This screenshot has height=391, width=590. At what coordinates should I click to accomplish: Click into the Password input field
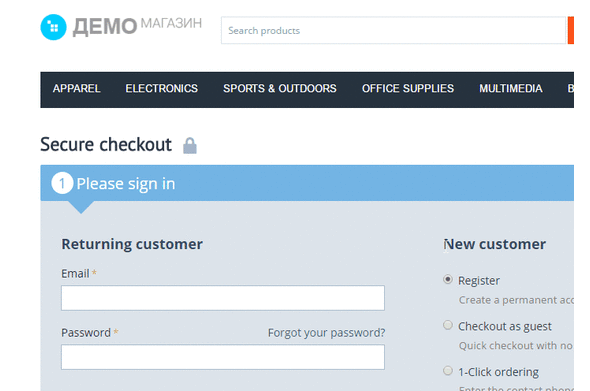pyautogui.click(x=223, y=357)
